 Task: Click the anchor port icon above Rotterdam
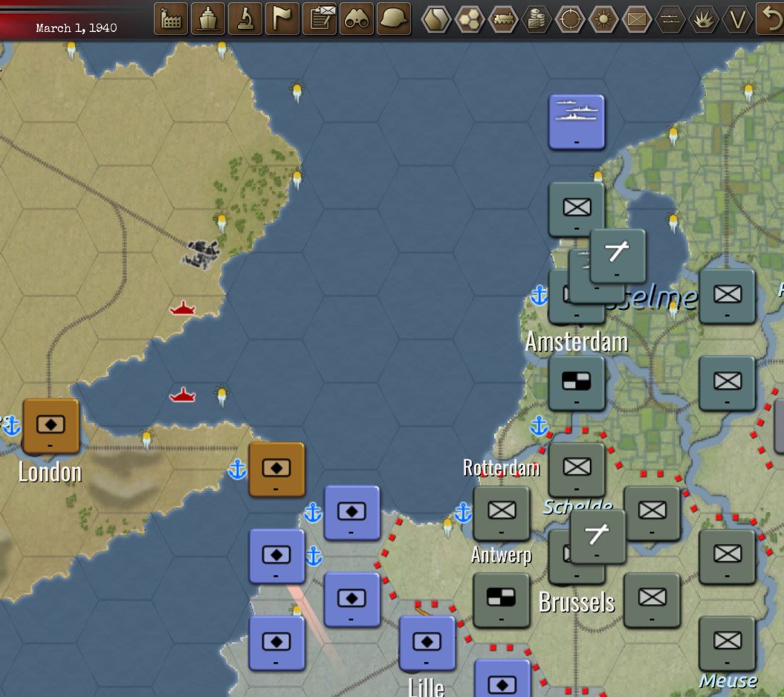pos(539,426)
